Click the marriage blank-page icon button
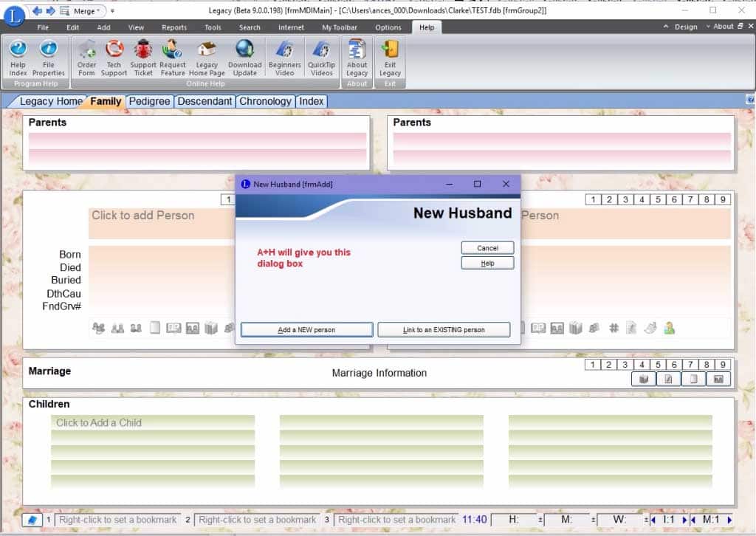This screenshot has width=756, height=536. coord(693,379)
